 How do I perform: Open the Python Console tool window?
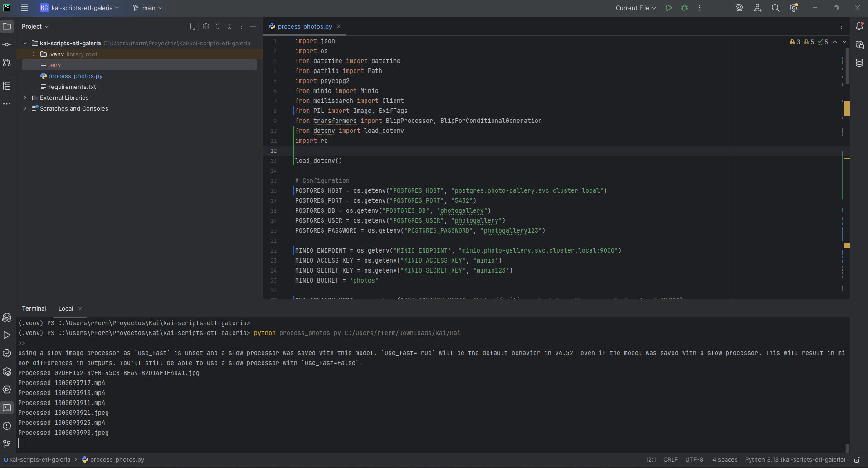(7, 353)
